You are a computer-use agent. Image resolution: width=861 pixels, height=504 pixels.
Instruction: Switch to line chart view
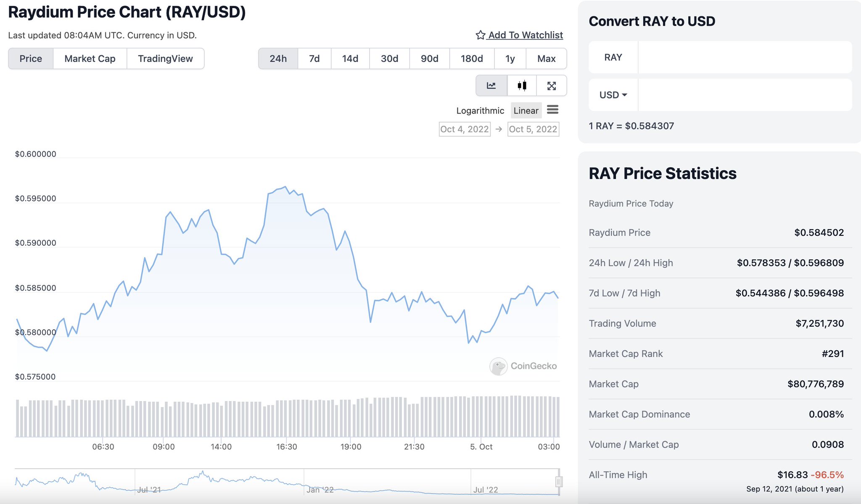[491, 86]
